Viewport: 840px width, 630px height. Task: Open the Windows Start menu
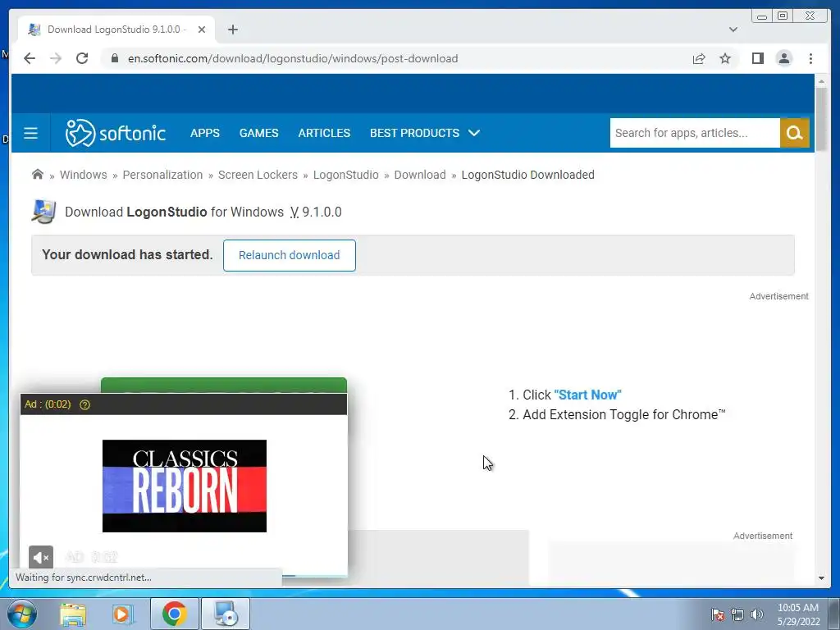click(x=21, y=614)
